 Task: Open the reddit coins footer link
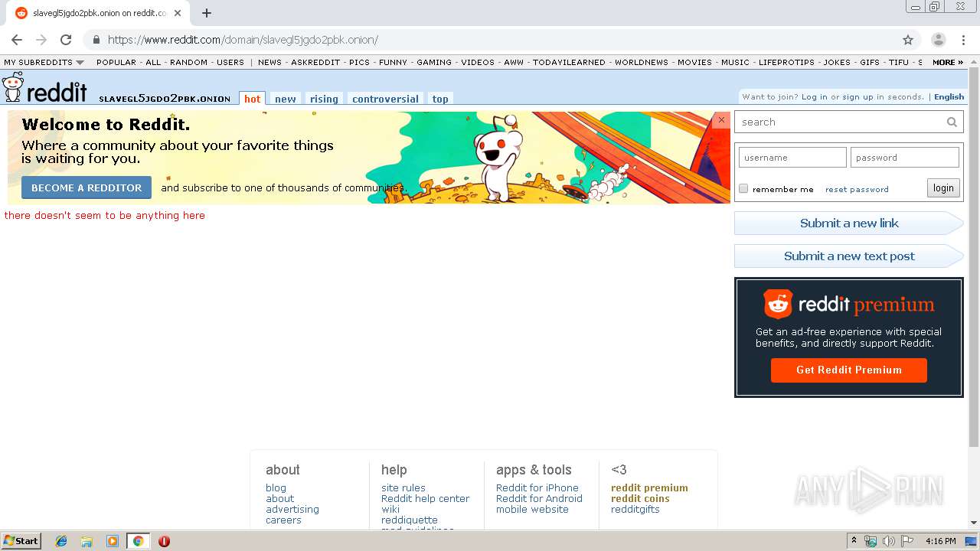[640, 498]
